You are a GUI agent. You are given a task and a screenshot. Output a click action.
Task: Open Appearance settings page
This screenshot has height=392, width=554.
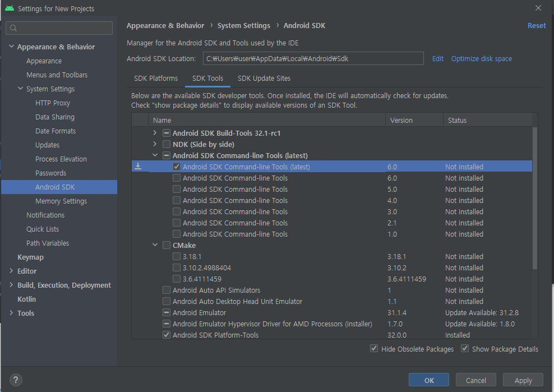click(x=44, y=61)
